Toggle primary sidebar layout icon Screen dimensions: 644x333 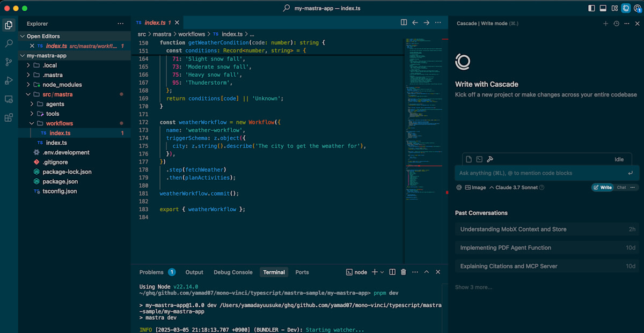point(591,8)
